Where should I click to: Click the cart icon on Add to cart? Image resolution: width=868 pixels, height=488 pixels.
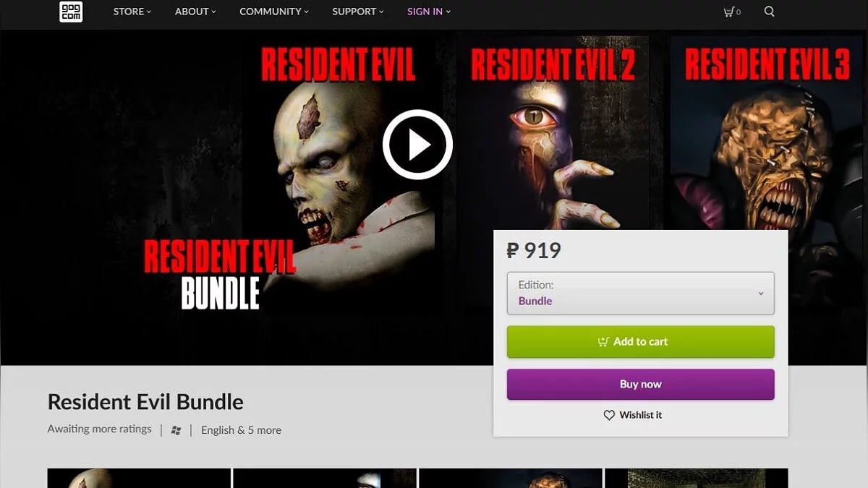[603, 342]
